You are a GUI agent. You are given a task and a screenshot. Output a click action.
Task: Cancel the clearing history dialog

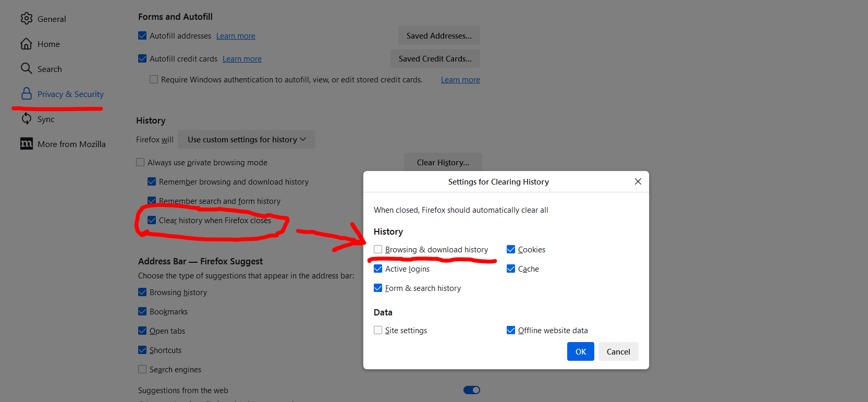click(618, 351)
